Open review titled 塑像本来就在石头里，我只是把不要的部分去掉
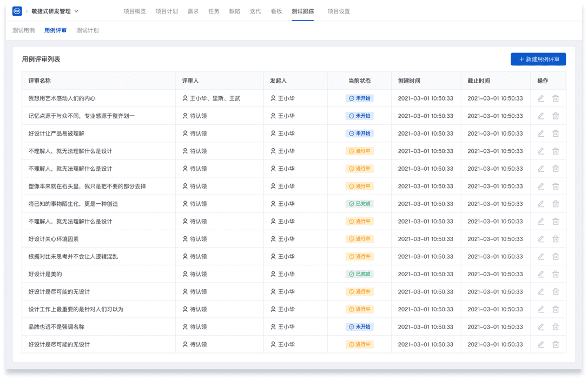 pyautogui.click(x=87, y=186)
